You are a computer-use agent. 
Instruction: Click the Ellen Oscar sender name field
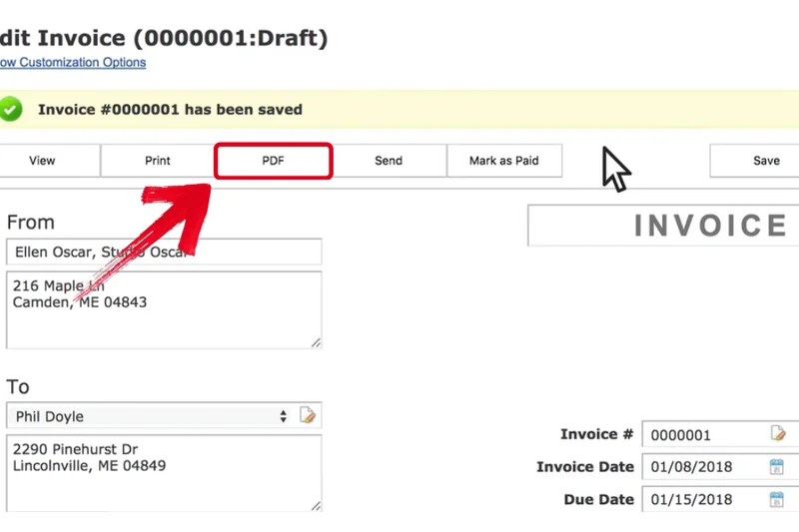[x=164, y=252]
